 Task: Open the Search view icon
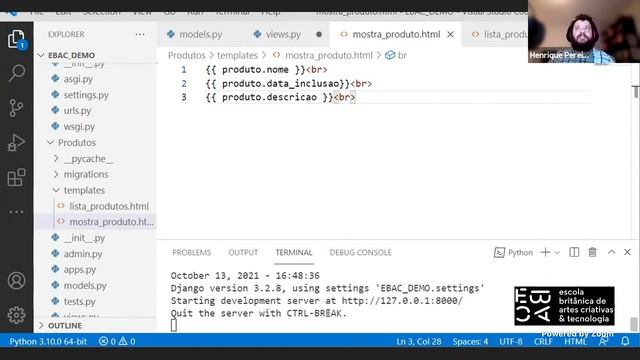point(16,73)
